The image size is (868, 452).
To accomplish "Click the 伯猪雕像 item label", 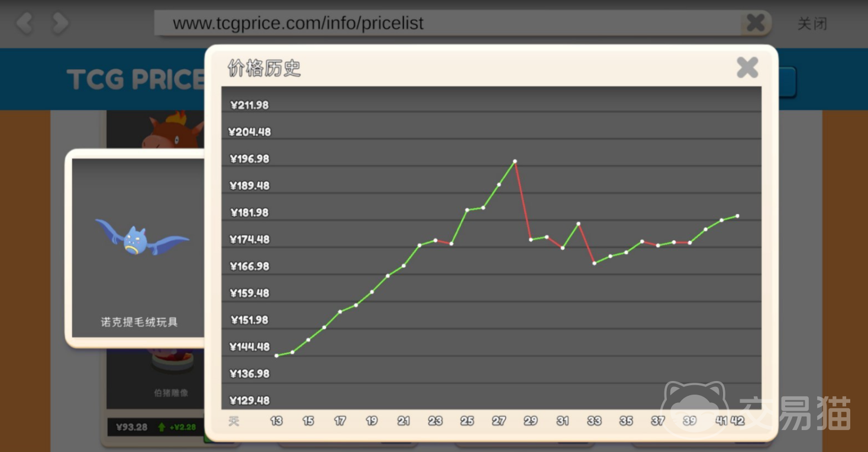I will click(171, 392).
